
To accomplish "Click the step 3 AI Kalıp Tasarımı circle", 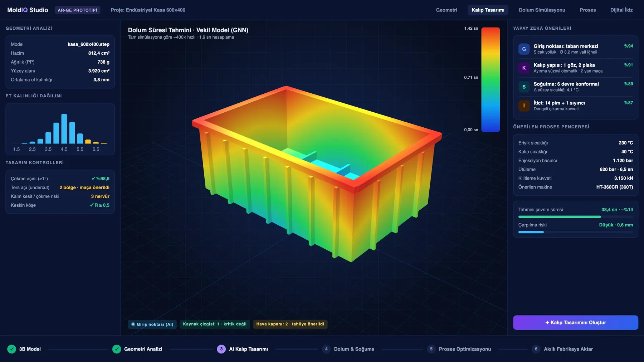I will click(x=221, y=349).
